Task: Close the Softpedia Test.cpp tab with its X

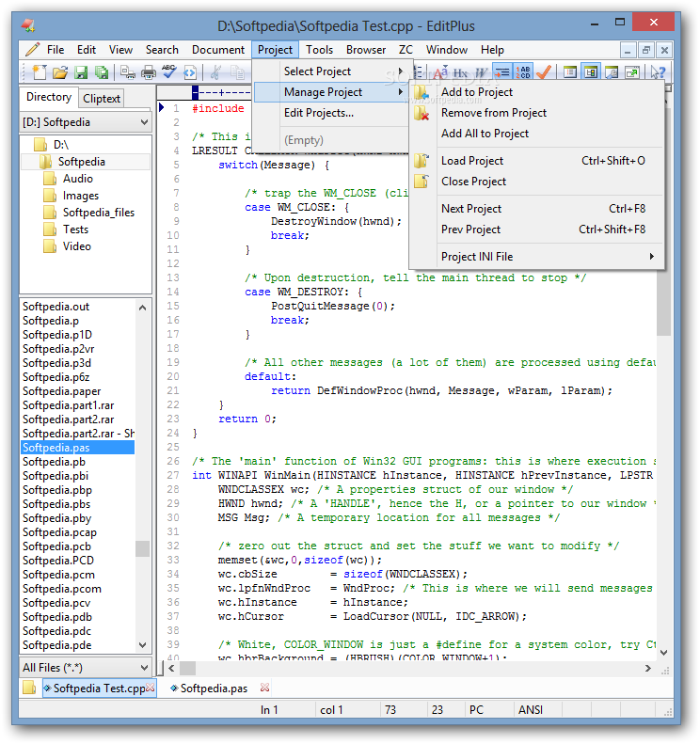Action: coord(151,687)
